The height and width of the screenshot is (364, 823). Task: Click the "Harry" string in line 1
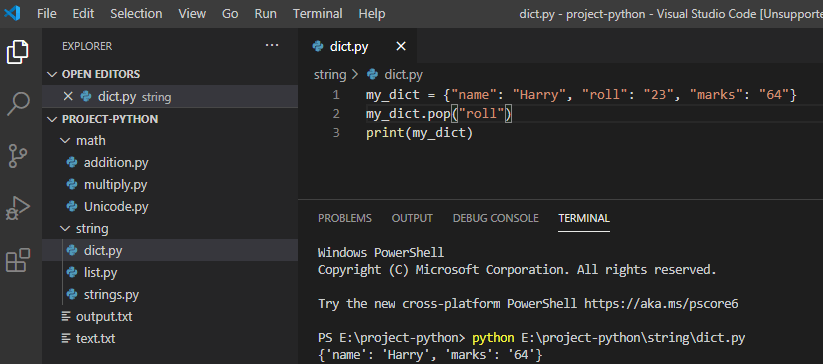[540, 95]
